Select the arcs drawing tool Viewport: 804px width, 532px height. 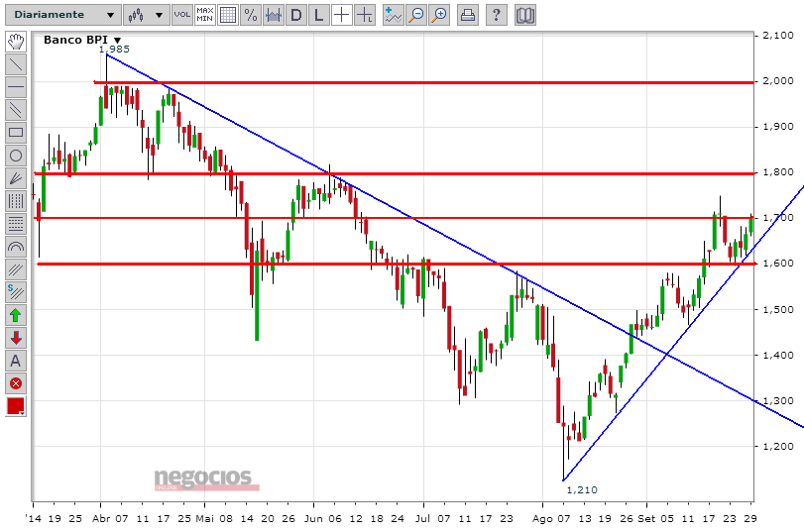point(16,247)
